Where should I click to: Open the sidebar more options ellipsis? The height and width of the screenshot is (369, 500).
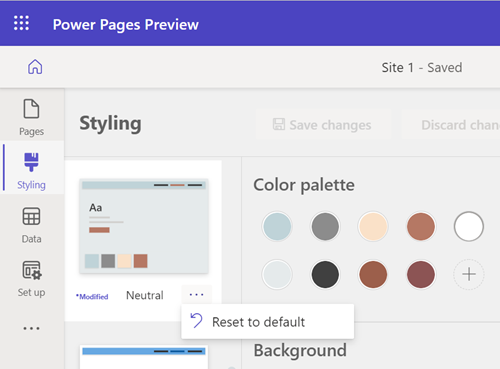pyautogui.click(x=32, y=328)
